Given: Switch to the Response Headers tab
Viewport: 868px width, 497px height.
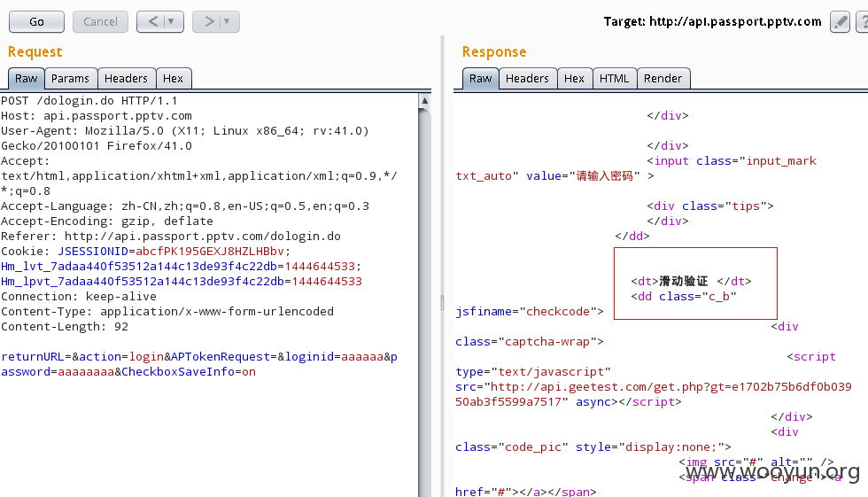Looking at the screenshot, I should 527,79.
